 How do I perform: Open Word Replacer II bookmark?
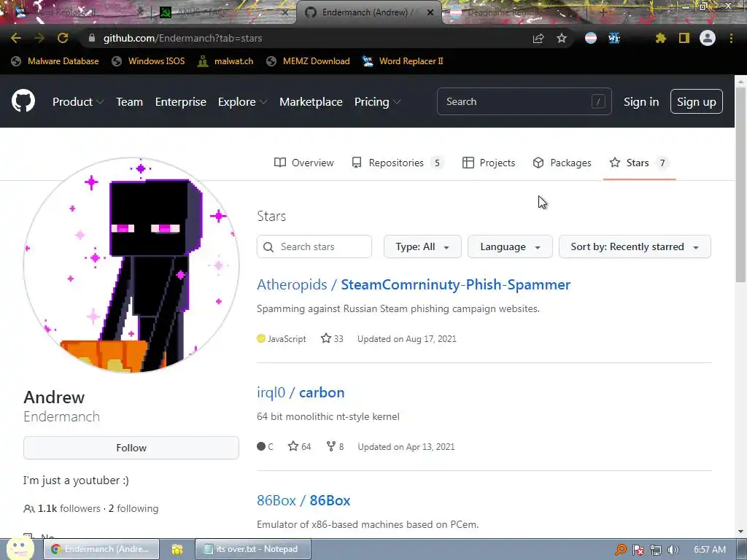click(x=403, y=61)
